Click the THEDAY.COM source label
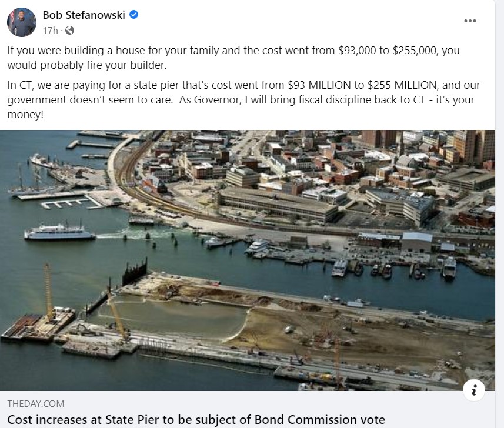Image resolution: width=504 pixels, height=428 pixels. tap(36, 403)
